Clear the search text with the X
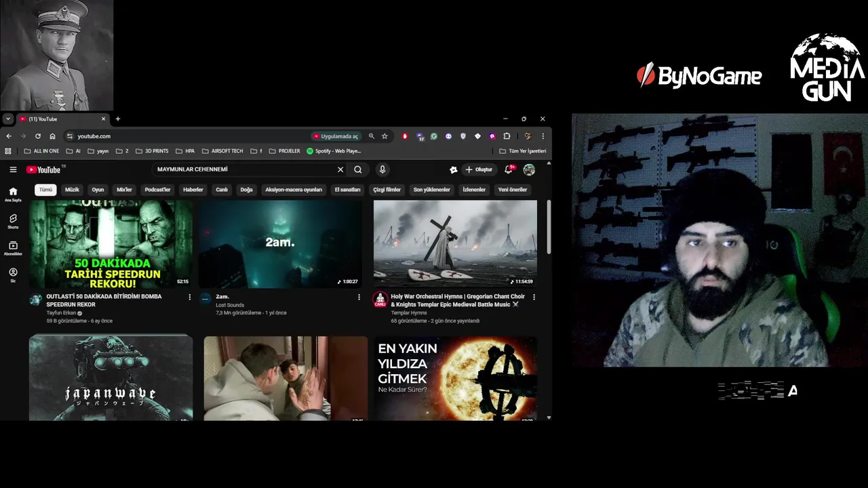 pos(340,169)
